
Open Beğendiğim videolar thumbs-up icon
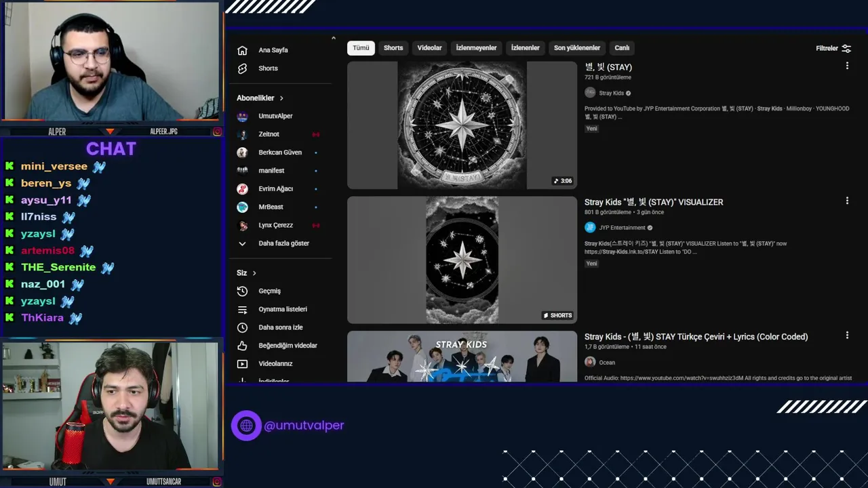pos(242,346)
